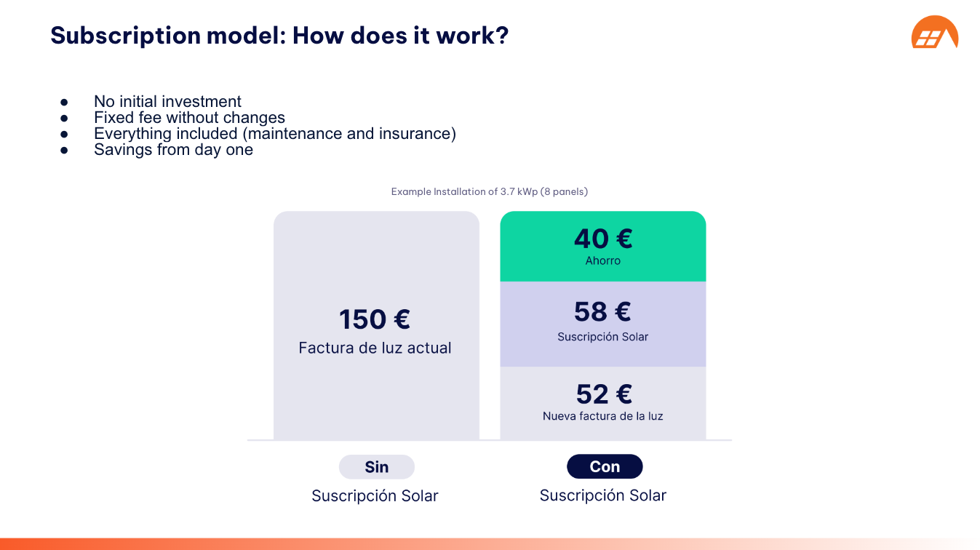
Task: Click "Suscripción Solar" text below the Sin pill
Action: pos(375,496)
